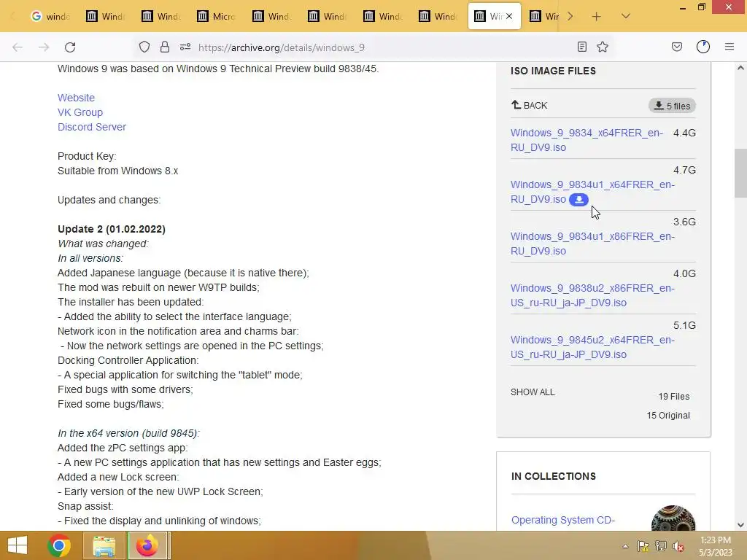The width and height of the screenshot is (747, 560).
Task: Click the scrollbar down arrow
Action: (740, 525)
